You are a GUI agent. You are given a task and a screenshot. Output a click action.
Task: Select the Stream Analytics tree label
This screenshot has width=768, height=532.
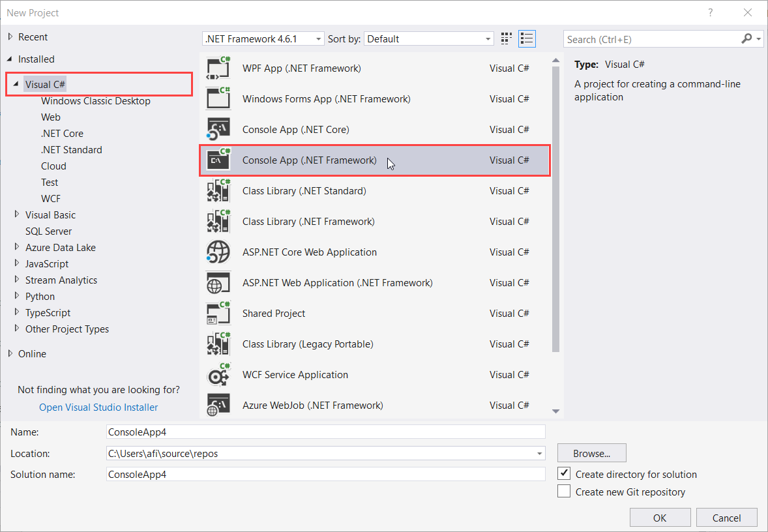coord(61,280)
